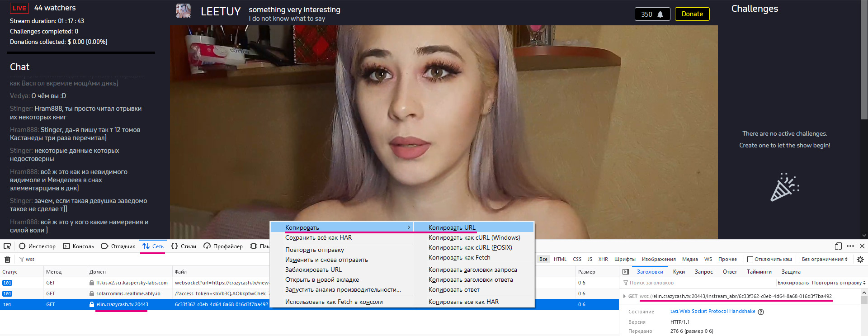Click the Блокировать button

coord(793,283)
